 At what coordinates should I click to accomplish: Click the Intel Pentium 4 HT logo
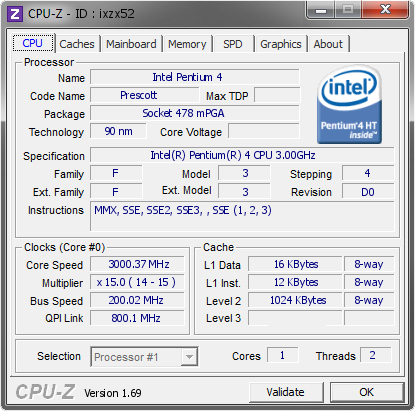[349, 105]
